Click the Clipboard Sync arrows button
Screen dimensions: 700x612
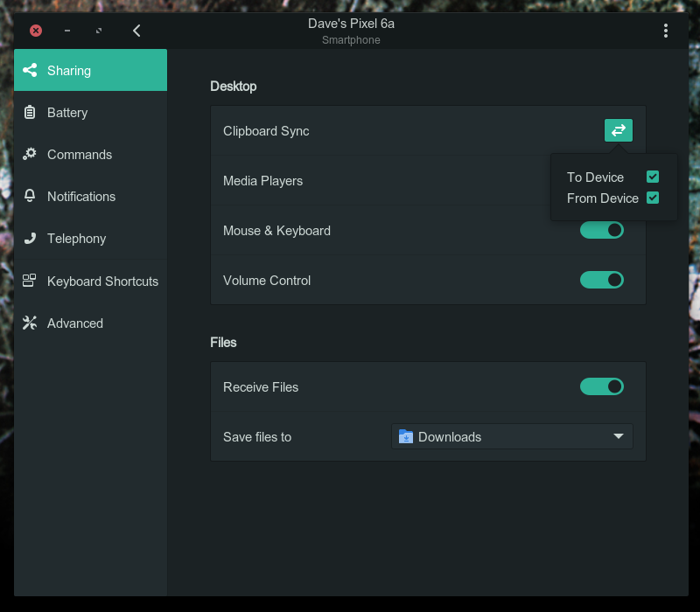[x=619, y=130]
